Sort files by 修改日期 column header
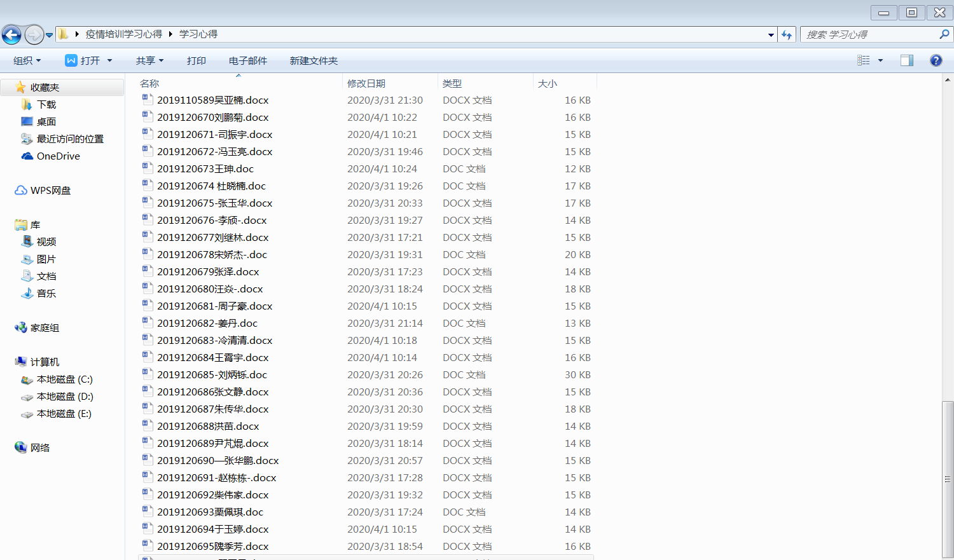954x560 pixels. [x=366, y=84]
